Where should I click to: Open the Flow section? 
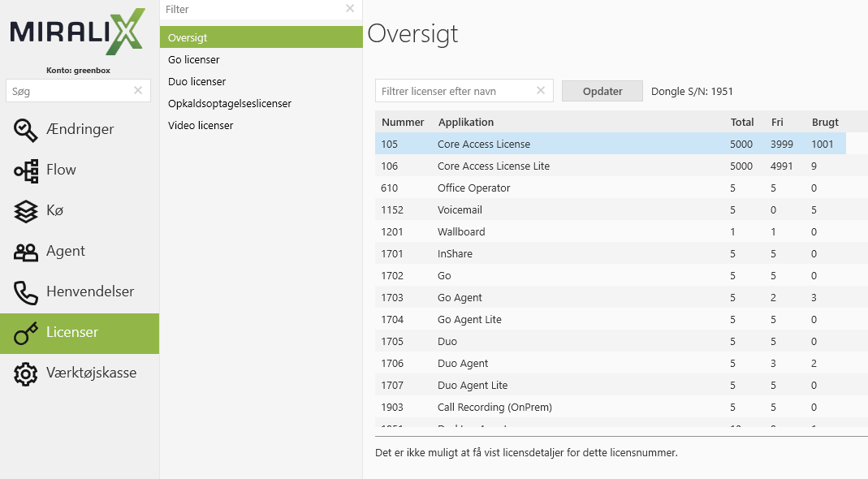[x=80, y=170]
